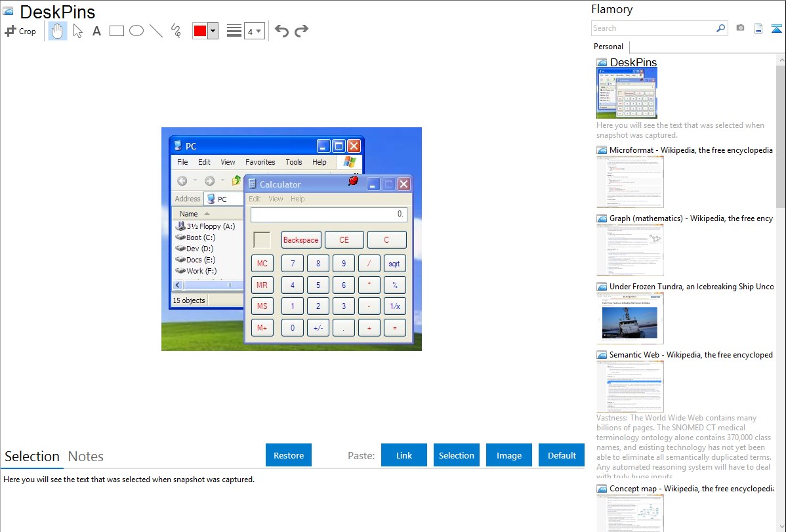Activate the hand pan tool

pyautogui.click(x=57, y=31)
